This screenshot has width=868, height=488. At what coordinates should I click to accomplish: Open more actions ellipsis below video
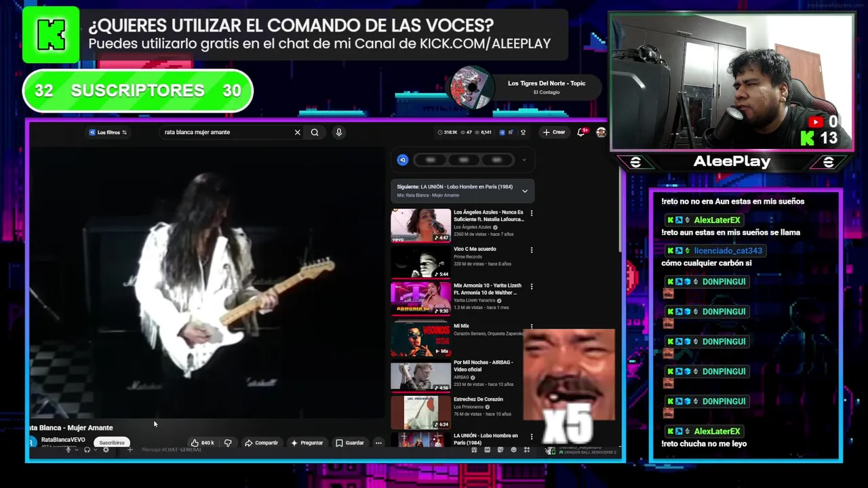(378, 443)
